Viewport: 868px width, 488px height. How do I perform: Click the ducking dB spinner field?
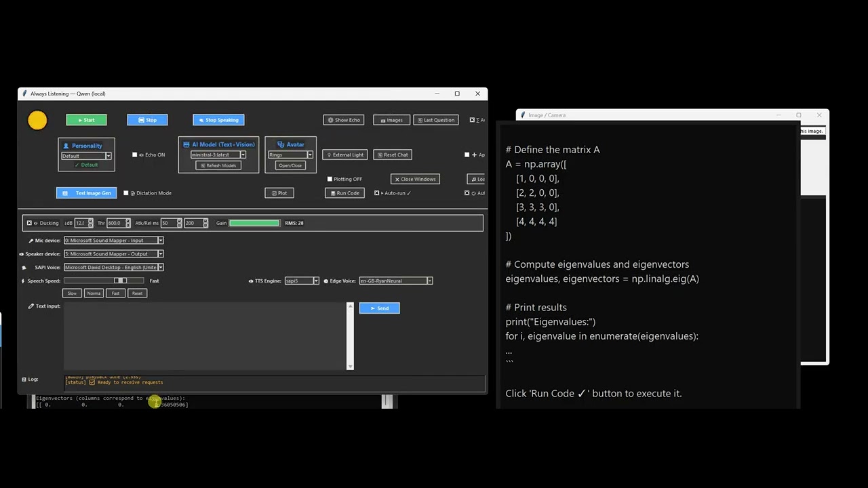pos(83,223)
